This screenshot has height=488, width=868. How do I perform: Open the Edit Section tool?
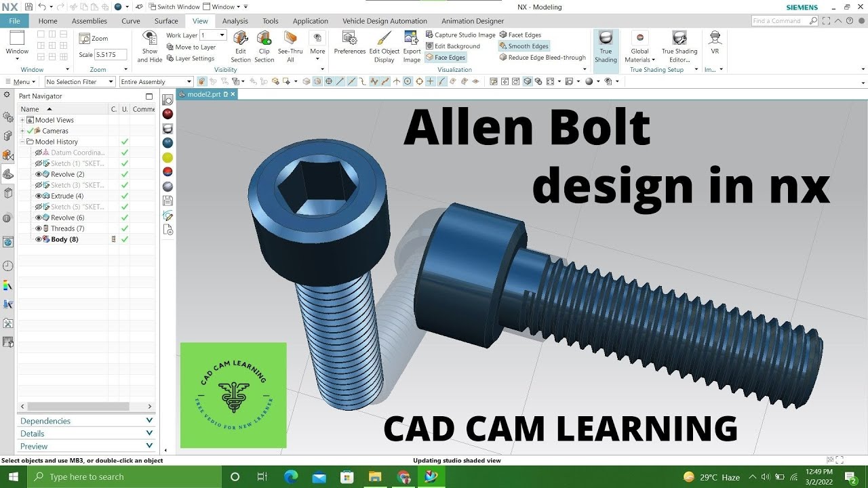(x=240, y=46)
